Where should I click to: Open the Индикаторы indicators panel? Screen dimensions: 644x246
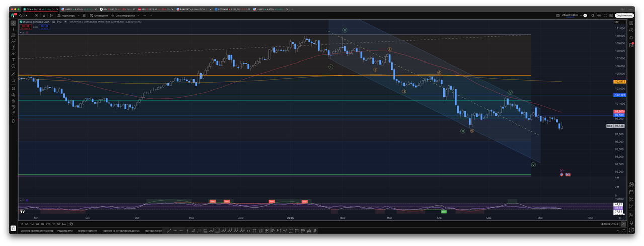point(66,16)
